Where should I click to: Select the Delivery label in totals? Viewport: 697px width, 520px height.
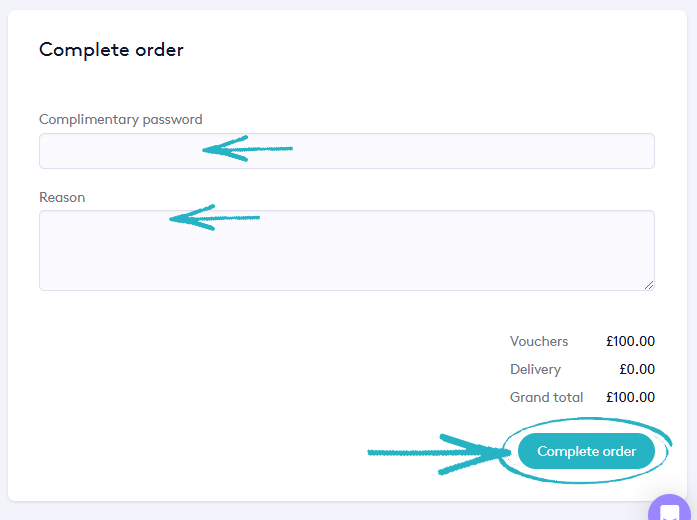(535, 370)
